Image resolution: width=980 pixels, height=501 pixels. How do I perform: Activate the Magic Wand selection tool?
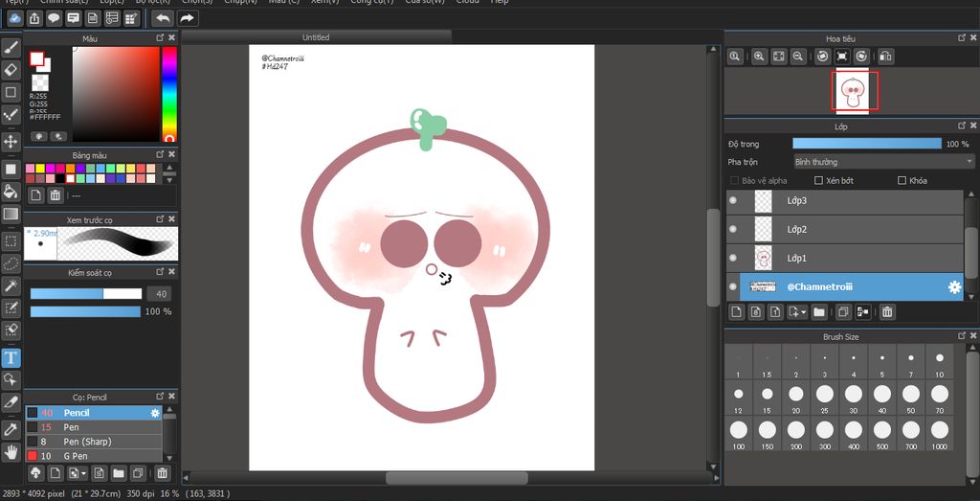coord(11,285)
